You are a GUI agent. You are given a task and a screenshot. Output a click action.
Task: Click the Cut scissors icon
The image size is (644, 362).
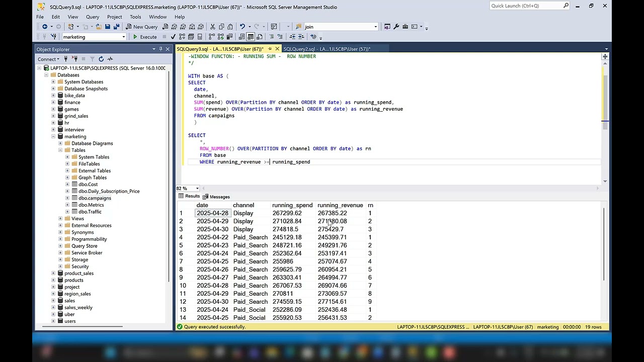click(x=213, y=27)
